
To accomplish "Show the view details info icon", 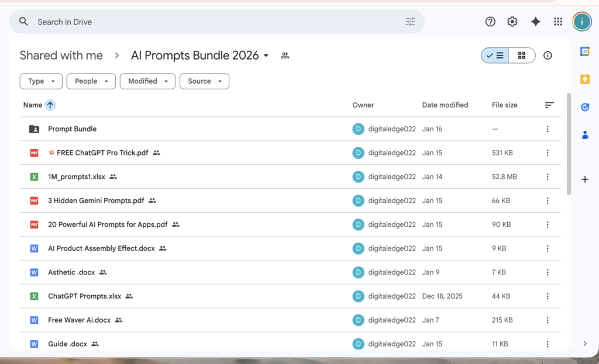I will pyautogui.click(x=548, y=56).
